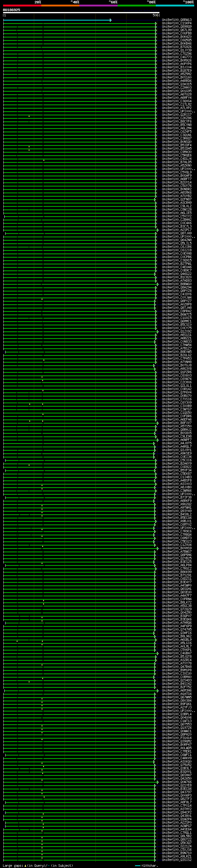Select hit label UniRef100_B3JI04

[x=177, y=67]
